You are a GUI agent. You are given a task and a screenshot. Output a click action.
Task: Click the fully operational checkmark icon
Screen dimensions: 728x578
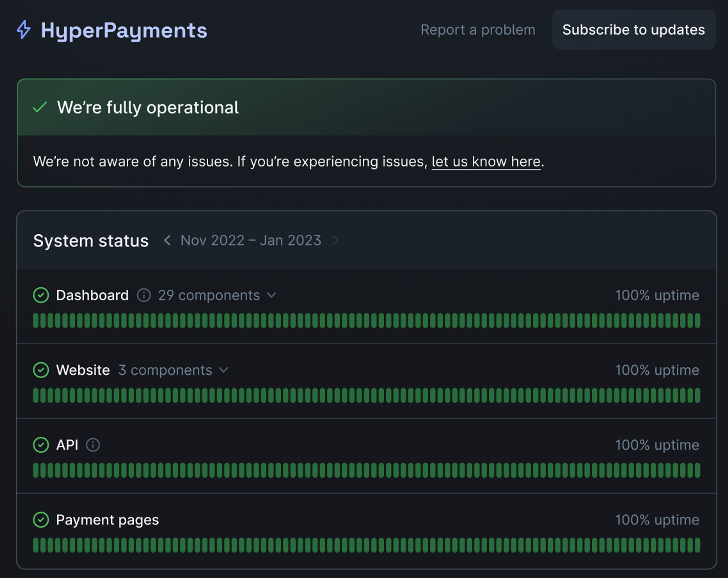coord(40,107)
